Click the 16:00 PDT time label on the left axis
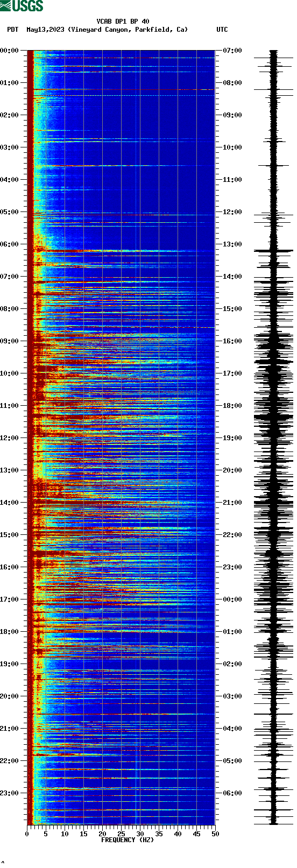 [9, 567]
